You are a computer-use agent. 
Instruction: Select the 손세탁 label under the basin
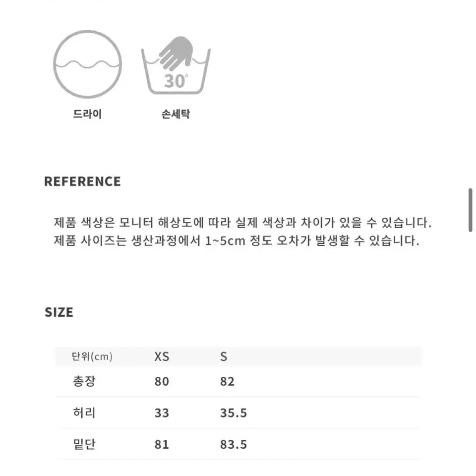coord(176,114)
